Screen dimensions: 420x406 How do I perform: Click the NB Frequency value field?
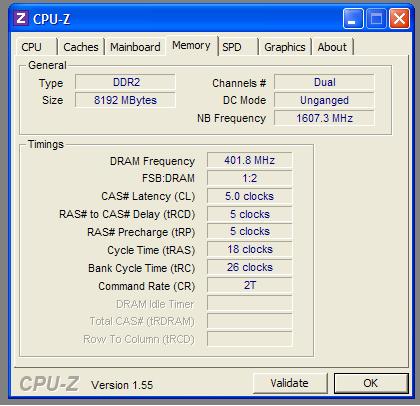pos(324,118)
